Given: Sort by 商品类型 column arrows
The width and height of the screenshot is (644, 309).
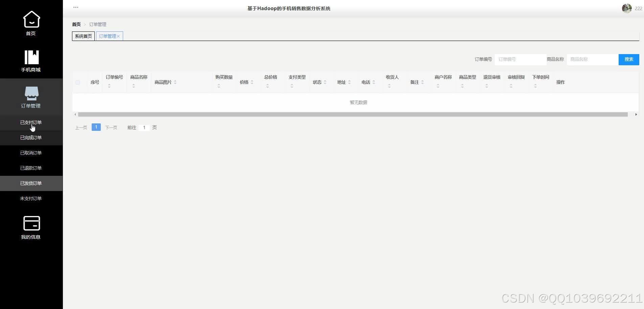Looking at the screenshot, I should tap(462, 86).
